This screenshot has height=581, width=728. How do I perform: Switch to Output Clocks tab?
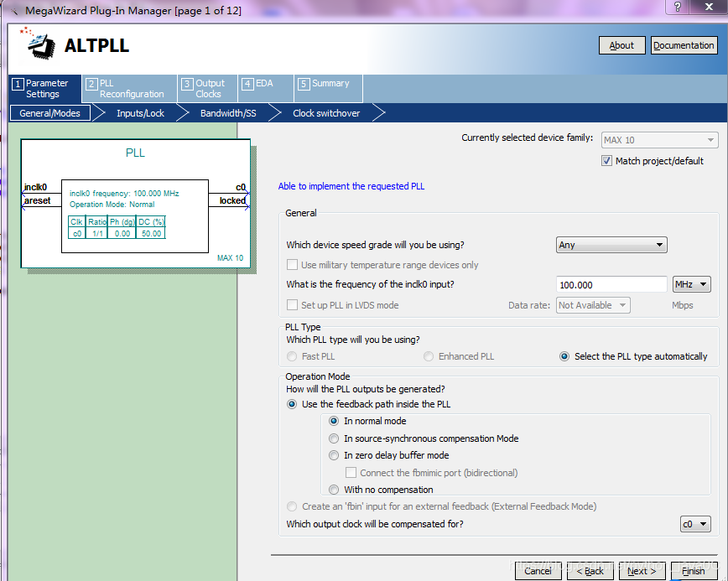point(207,89)
